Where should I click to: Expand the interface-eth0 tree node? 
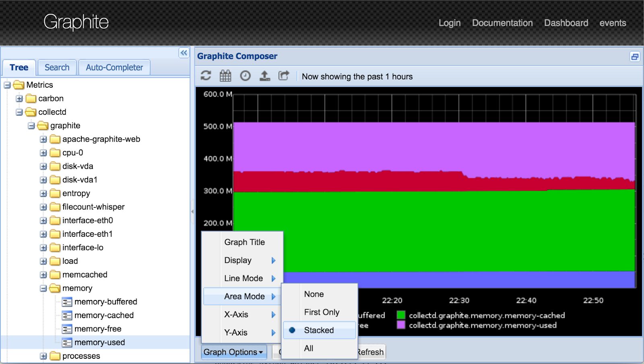(x=43, y=221)
